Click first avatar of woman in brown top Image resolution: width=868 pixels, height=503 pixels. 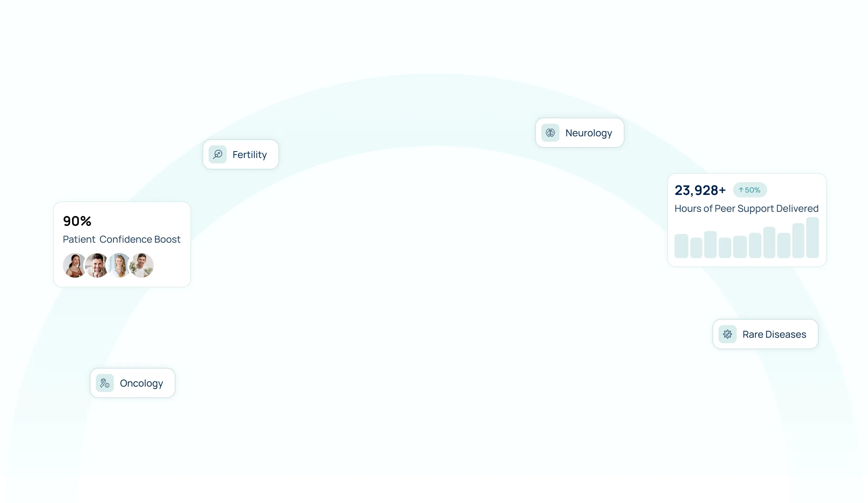[x=74, y=265]
